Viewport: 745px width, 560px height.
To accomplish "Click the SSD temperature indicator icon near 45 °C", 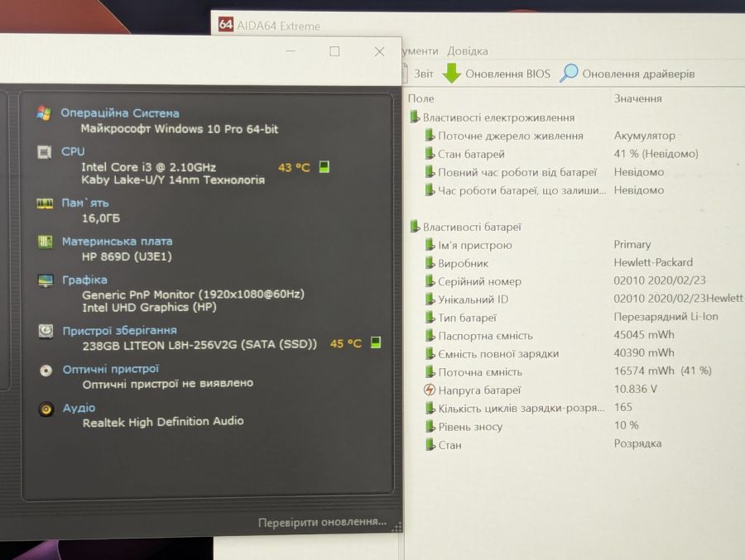I will point(375,342).
